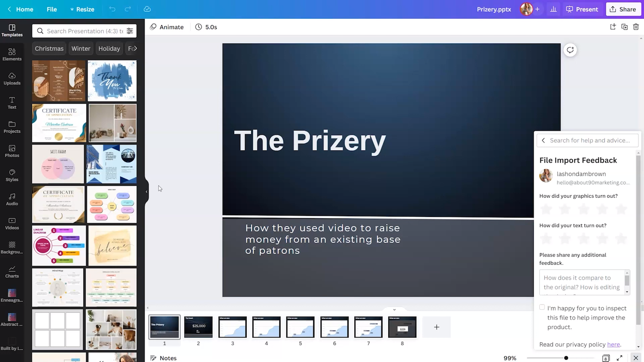Select slide 2 thumbnail

(198, 327)
